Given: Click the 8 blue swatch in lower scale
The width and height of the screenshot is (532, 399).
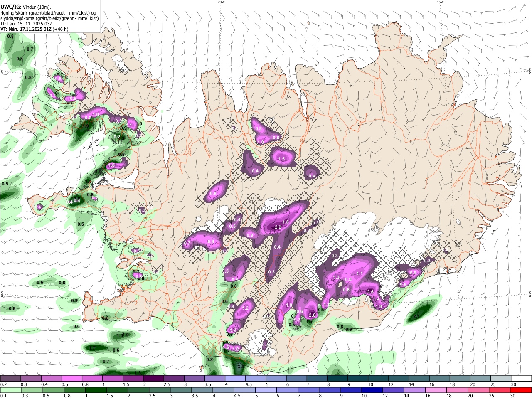Looking at the screenshot, I should [x=329, y=390].
